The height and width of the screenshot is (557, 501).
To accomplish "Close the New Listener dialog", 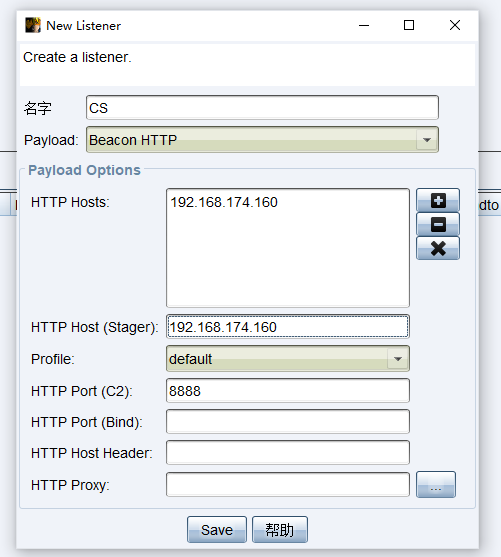I will point(455,25).
